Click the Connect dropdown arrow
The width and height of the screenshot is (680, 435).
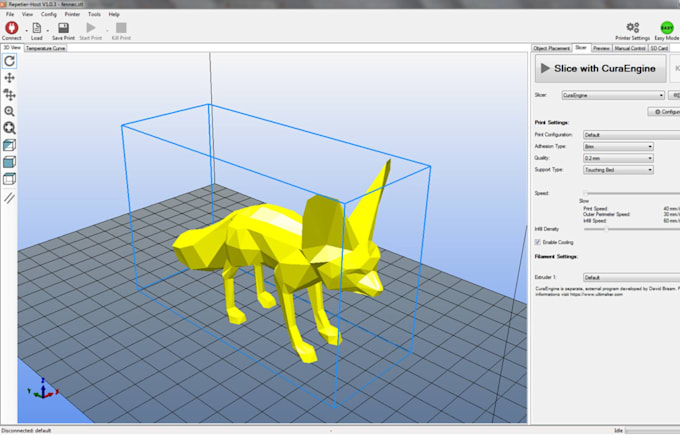click(x=26, y=30)
